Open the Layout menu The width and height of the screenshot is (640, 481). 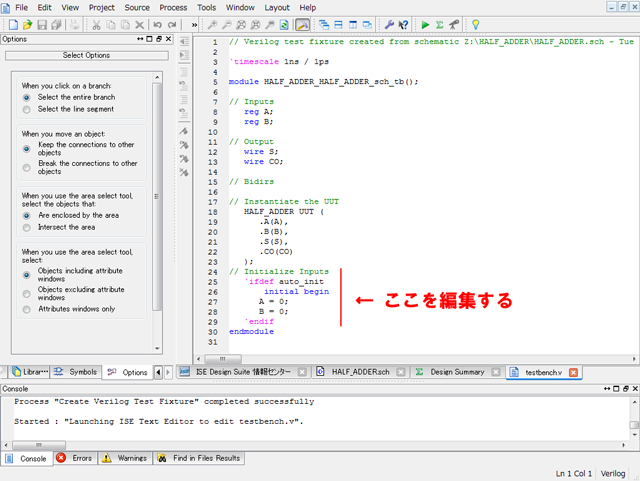[277, 8]
